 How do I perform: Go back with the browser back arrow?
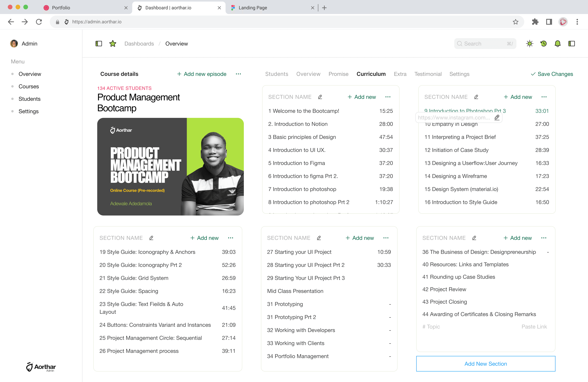(11, 22)
